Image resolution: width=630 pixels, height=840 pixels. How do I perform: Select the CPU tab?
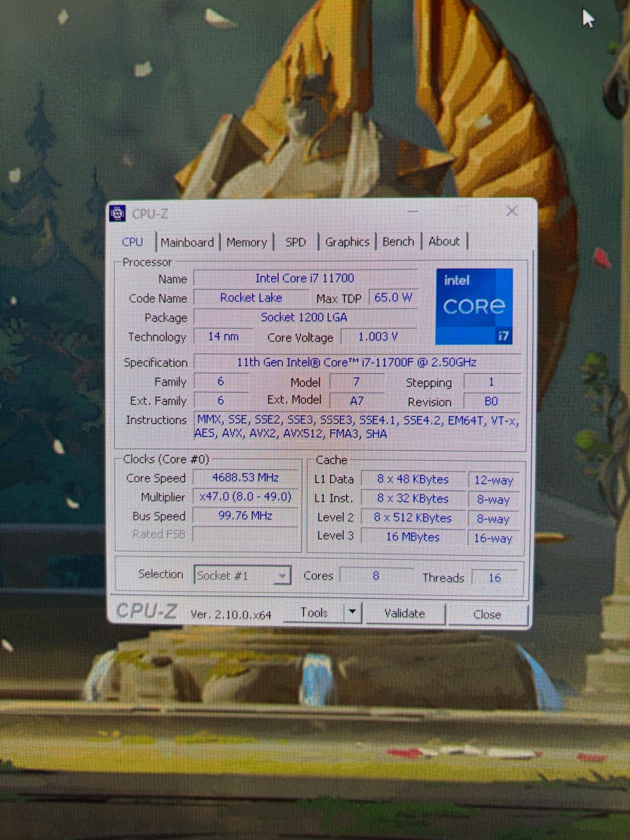(133, 241)
